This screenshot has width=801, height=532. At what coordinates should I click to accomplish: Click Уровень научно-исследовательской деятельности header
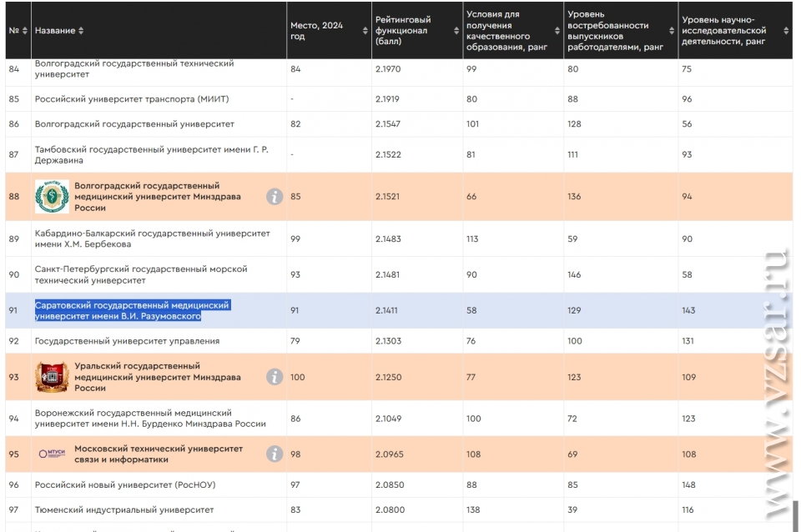tap(724, 31)
